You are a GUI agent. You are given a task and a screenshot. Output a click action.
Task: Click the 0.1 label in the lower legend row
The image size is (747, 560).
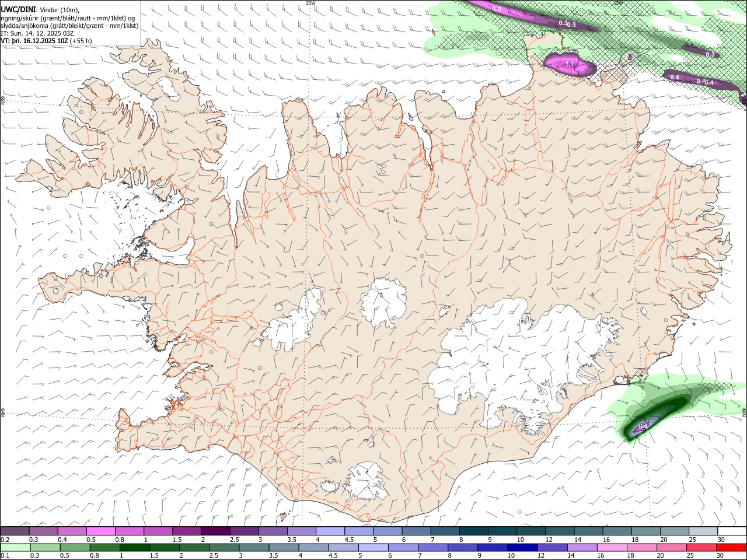click(5, 556)
